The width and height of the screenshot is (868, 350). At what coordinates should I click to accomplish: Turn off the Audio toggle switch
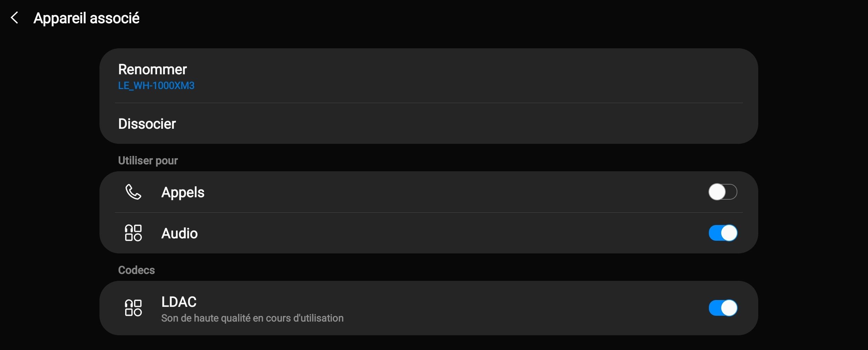tap(723, 233)
